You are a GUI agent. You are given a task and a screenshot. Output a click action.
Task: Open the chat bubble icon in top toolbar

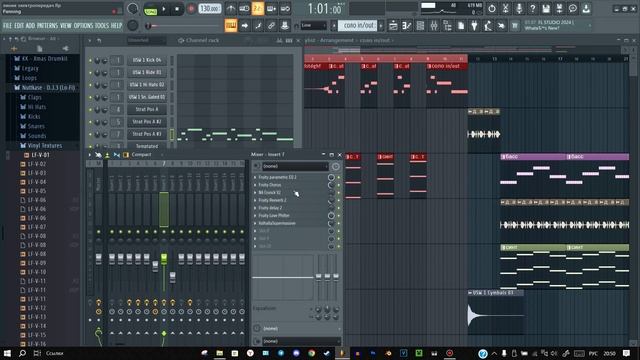click(x=573, y=8)
